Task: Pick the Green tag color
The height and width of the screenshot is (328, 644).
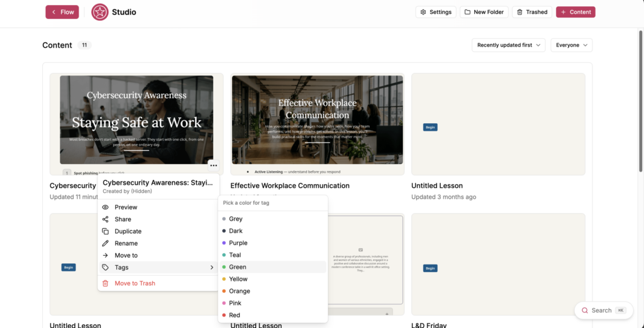Action: [x=273, y=267]
